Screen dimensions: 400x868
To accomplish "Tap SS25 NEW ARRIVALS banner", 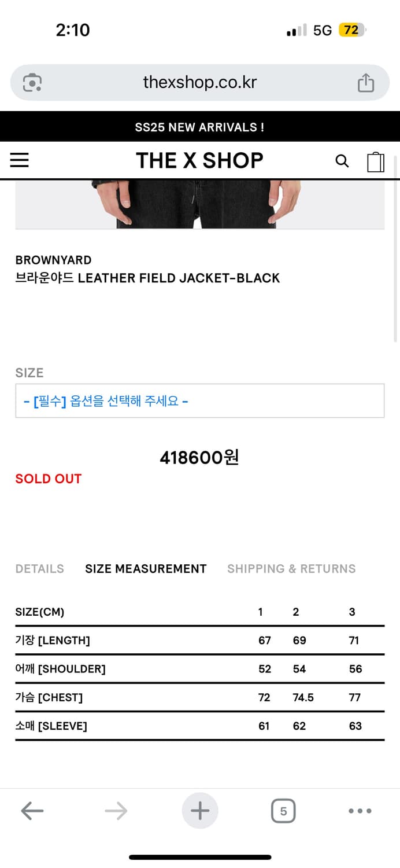I will click(x=199, y=127).
